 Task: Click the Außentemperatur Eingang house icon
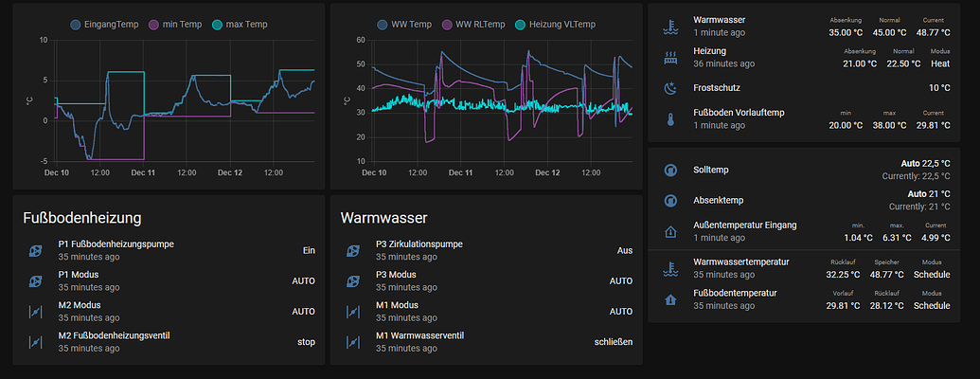click(x=670, y=231)
